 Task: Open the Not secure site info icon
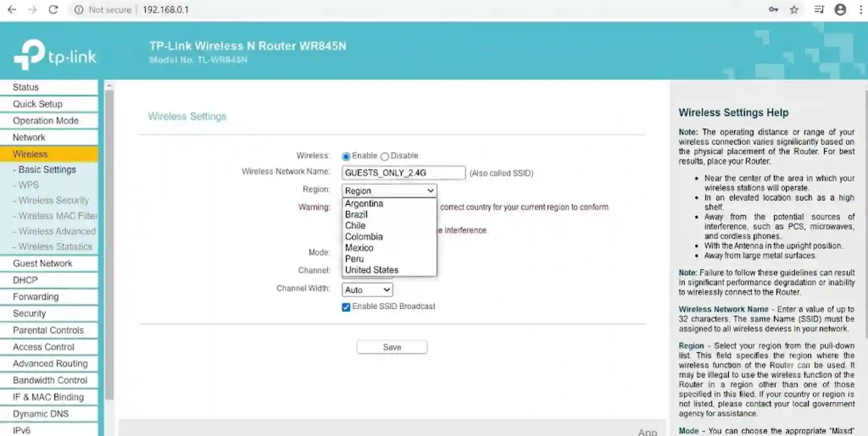tap(79, 9)
